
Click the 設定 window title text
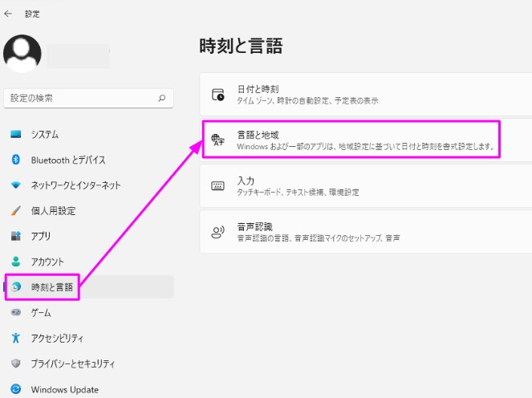coord(32,14)
